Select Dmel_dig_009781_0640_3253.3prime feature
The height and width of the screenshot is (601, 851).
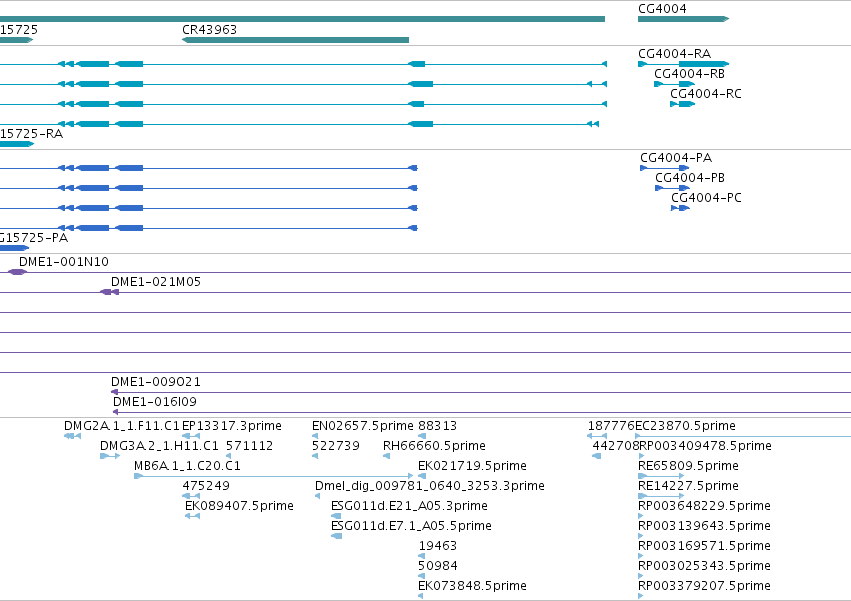318,496
